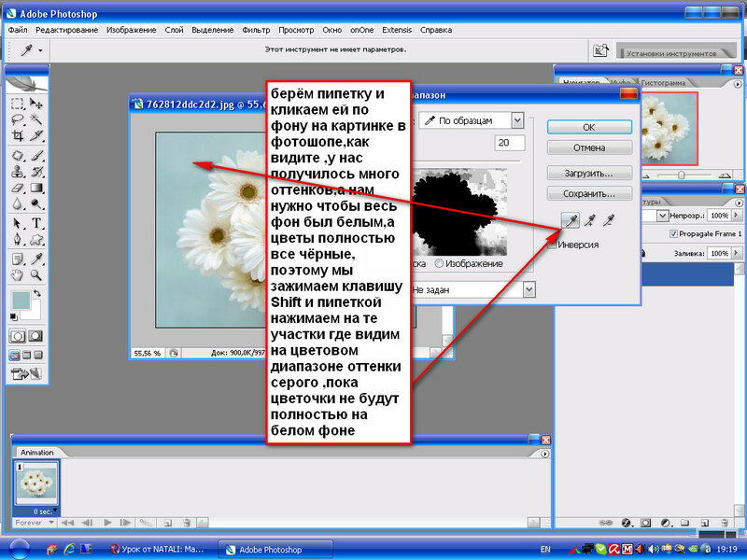This screenshot has width=747, height=560.
Task: Select the Healing Patch tool
Action: pos(17,156)
